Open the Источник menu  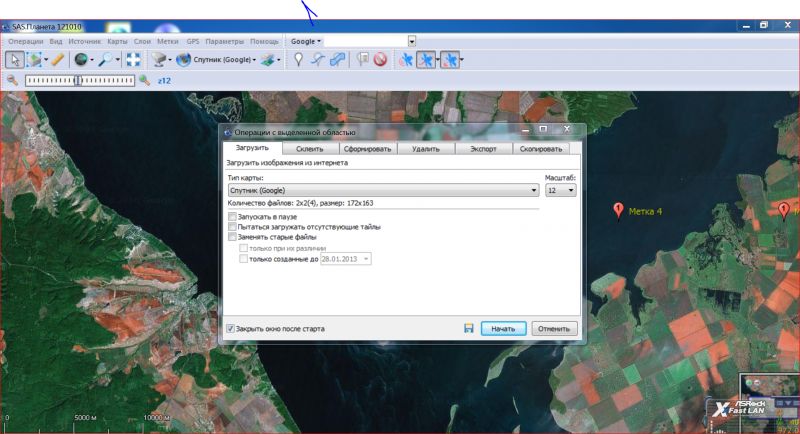tap(85, 41)
